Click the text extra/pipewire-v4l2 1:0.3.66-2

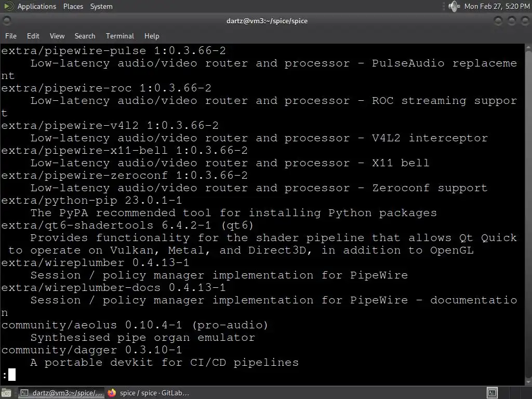click(x=110, y=125)
